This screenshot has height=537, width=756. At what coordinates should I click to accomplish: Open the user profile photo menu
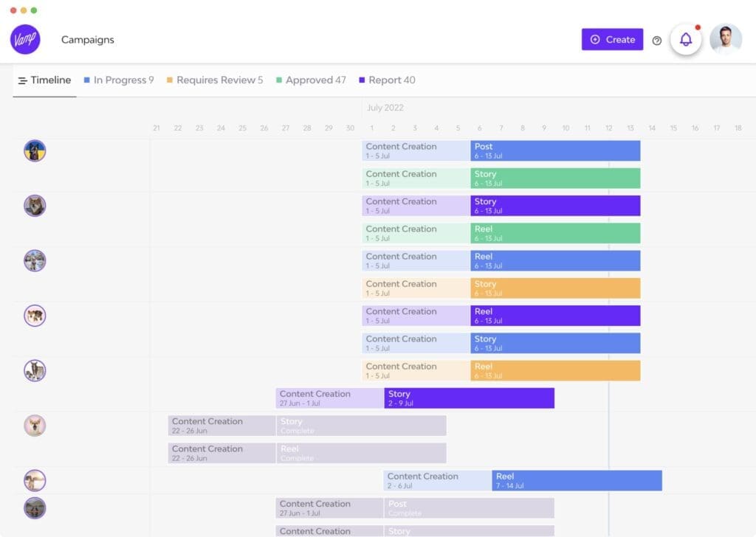[725, 40]
